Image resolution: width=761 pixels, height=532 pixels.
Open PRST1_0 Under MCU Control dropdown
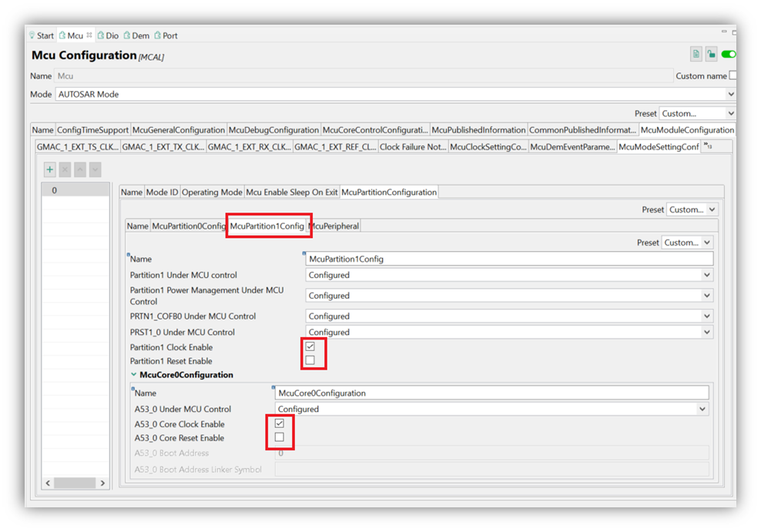(x=509, y=332)
